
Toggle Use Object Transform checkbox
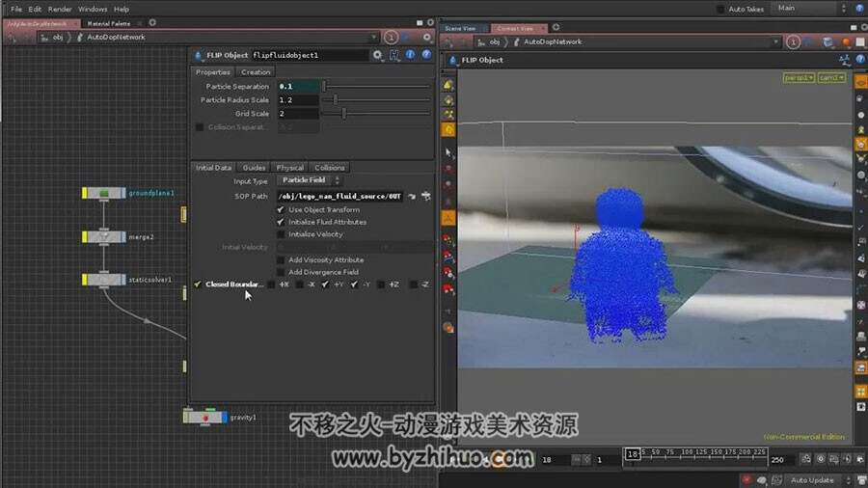pos(281,209)
